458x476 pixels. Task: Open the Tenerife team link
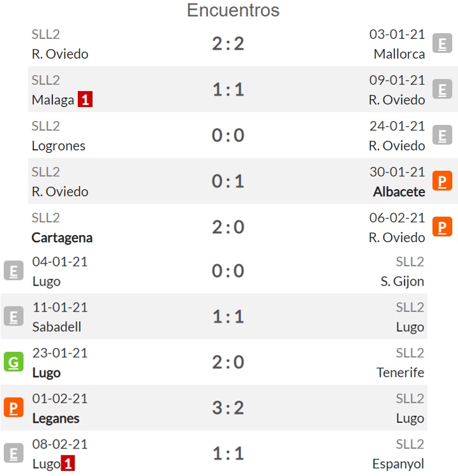click(400, 373)
